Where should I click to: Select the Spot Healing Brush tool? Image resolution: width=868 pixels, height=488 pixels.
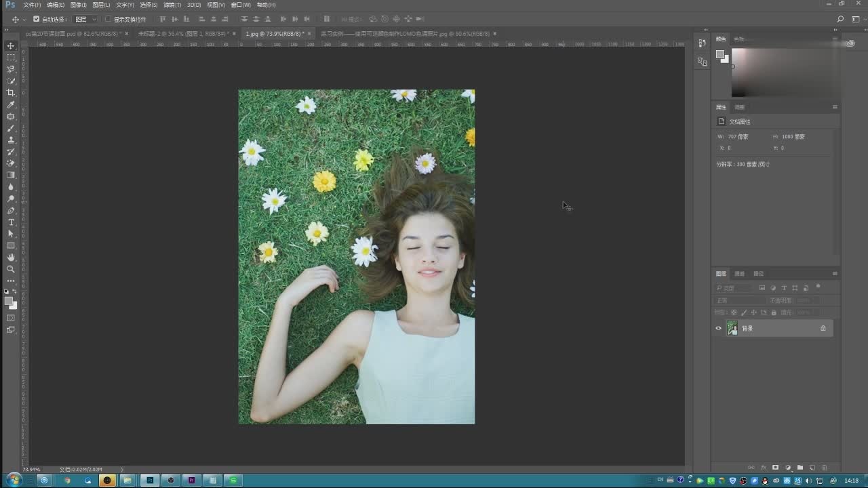point(11,117)
